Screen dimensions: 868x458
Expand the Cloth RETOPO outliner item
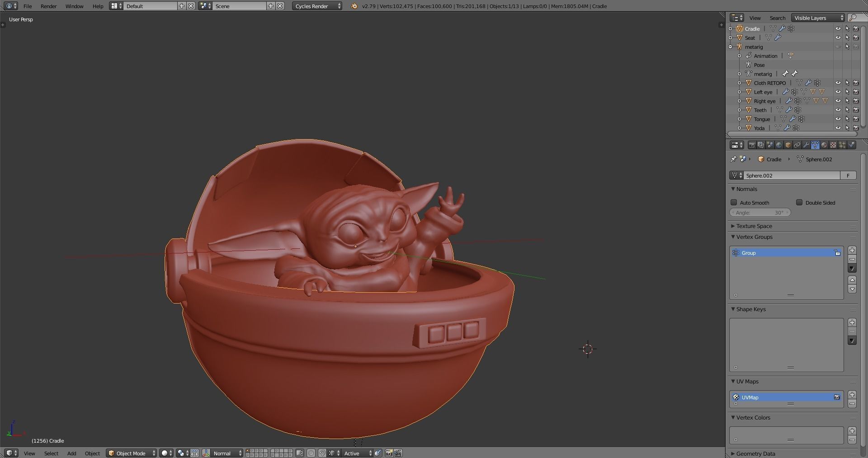click(740, 83)
